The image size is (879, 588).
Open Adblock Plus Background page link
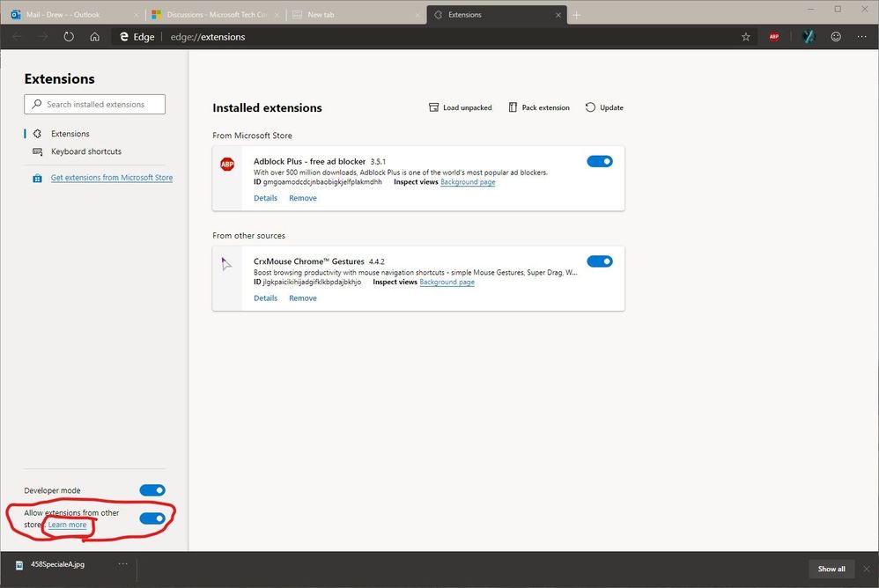pos(468,182)
